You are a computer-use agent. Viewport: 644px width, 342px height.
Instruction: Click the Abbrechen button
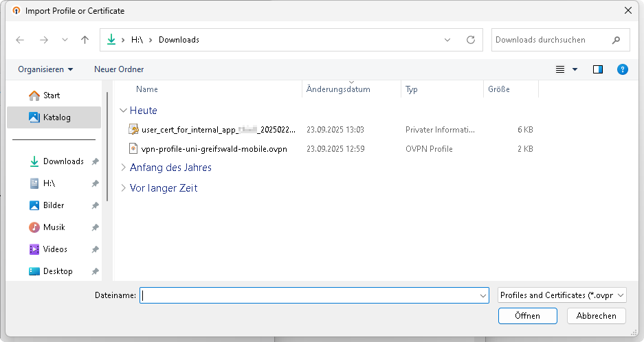tap(596, 316)
